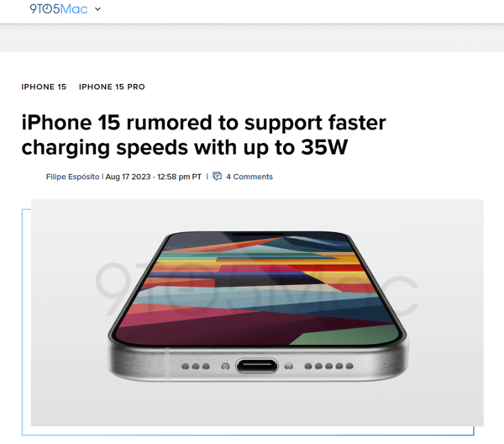Click the blue Mac text in the logo

74,9
